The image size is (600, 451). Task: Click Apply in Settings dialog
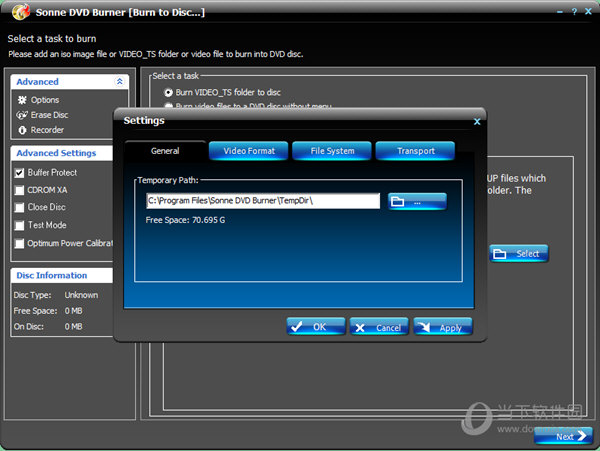pos(443,327)
